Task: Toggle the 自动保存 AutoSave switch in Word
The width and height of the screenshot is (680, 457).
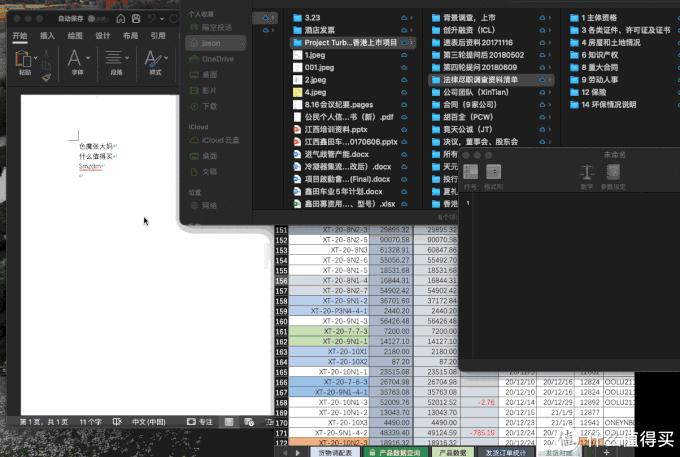Action: click(x=98, y=19)
